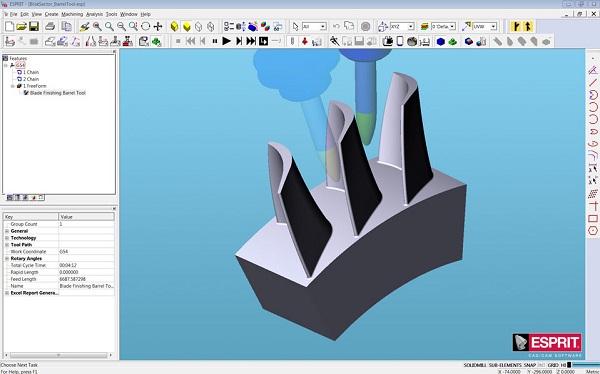Play the simulation

[227, 41]
